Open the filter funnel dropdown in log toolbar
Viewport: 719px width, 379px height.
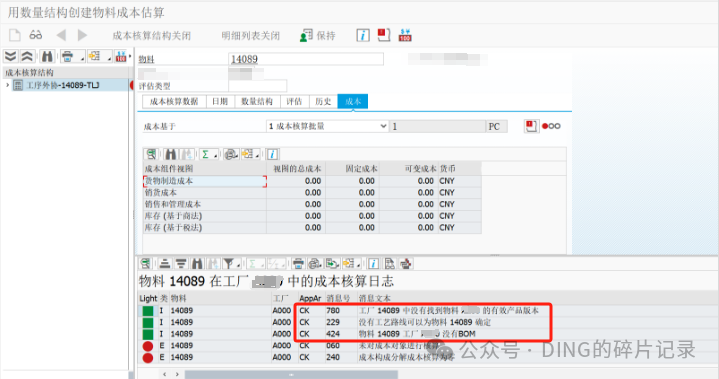pyautogui.click(x=232, y=264)
